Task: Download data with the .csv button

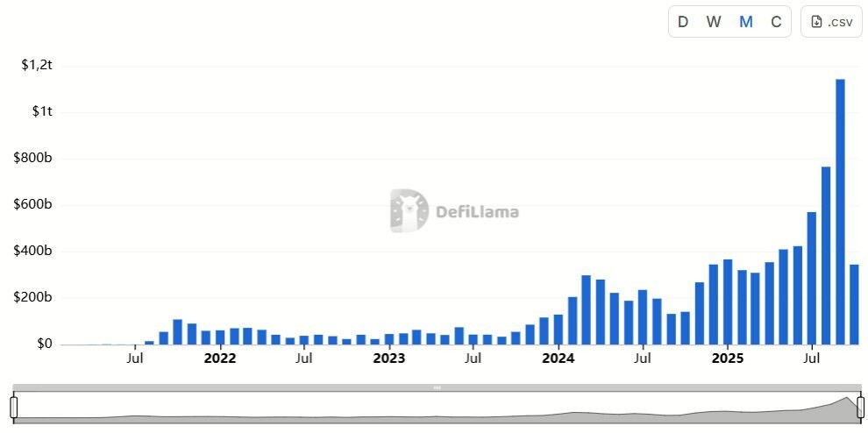Action: (x=833, y=22)
